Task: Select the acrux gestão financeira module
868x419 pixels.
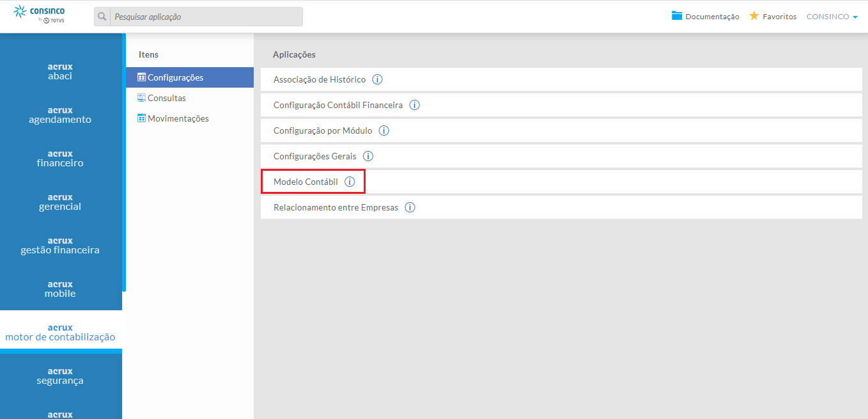Action: 60,245
